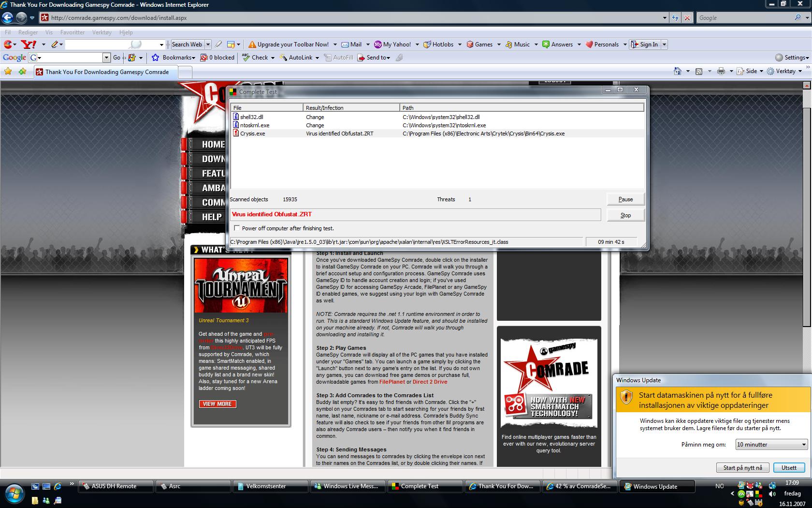Click the Send to toolbar item
The image size is (812, 508).
tap(373, 58)
